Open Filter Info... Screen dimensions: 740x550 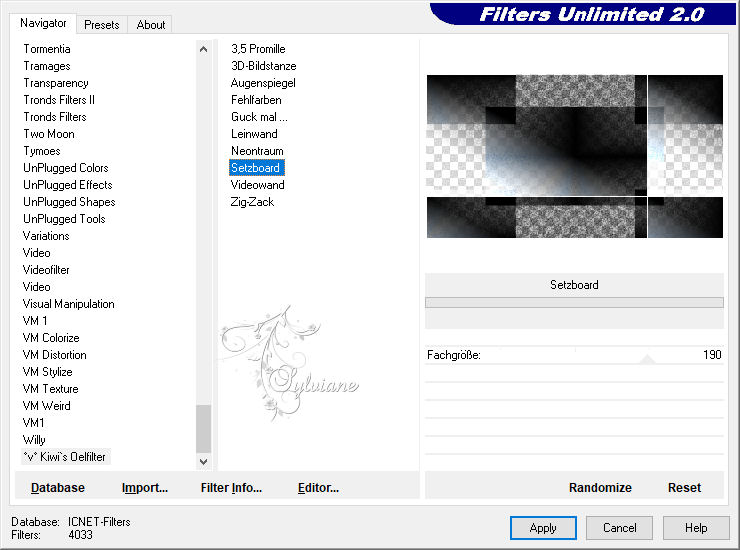[x=231, y=488]
